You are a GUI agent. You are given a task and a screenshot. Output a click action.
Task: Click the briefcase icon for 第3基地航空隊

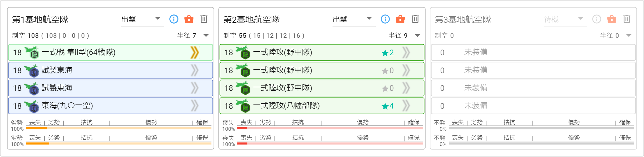tap(612, 19)
